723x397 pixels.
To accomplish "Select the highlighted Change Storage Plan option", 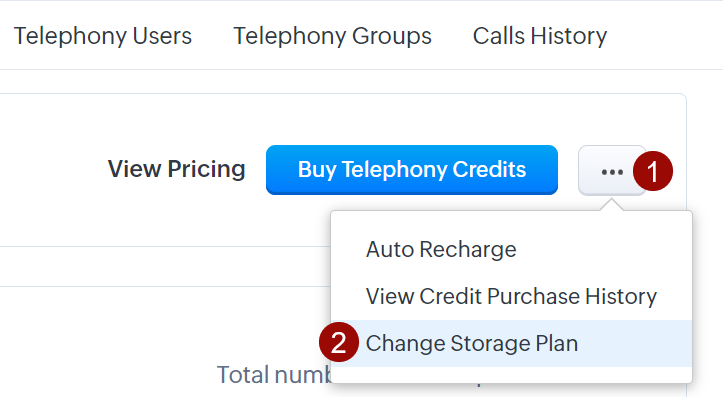I will (x=511, y=344).
